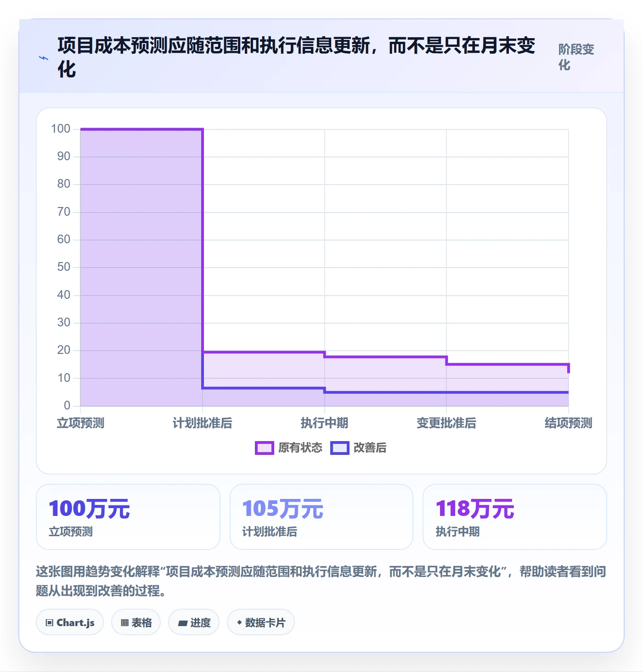Viewport: 643px width, 672px height.
Task: Toggle the 原有状态 legend swatch
Action: click(x=264, y=448)
